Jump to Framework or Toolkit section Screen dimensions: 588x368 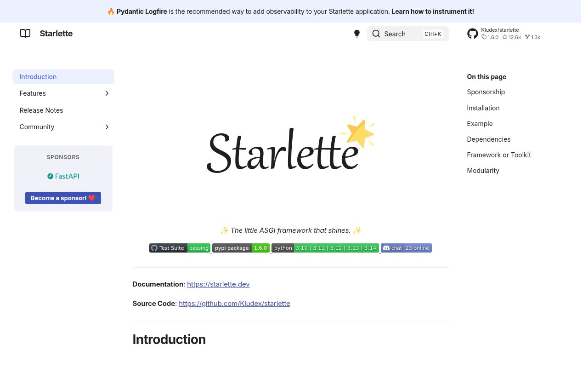498,155
